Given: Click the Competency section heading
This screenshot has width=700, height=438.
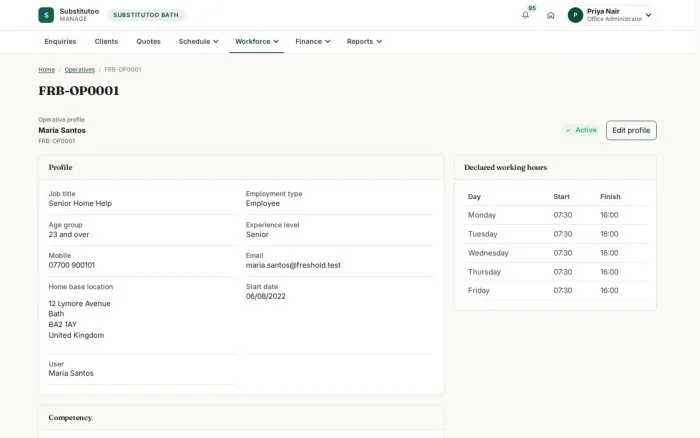Looking at the screenshot, I should [70, 417].
